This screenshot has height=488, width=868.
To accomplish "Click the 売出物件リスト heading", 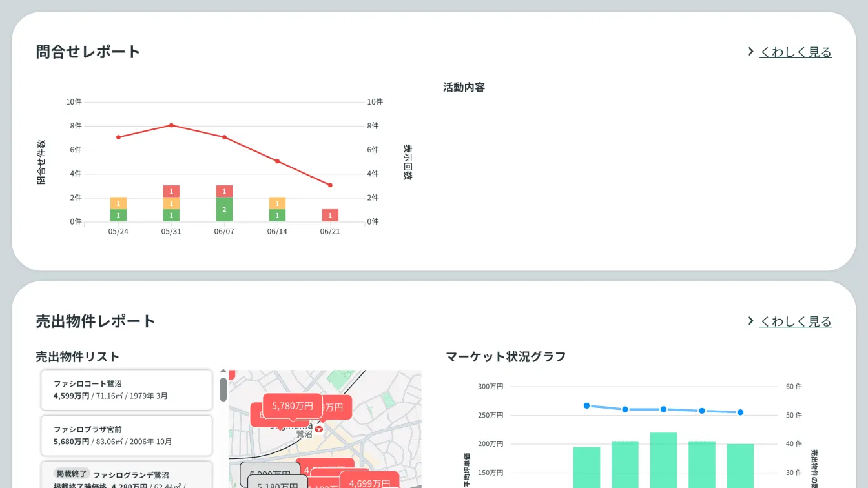I will pyautogui.click(x=77, y=356).
